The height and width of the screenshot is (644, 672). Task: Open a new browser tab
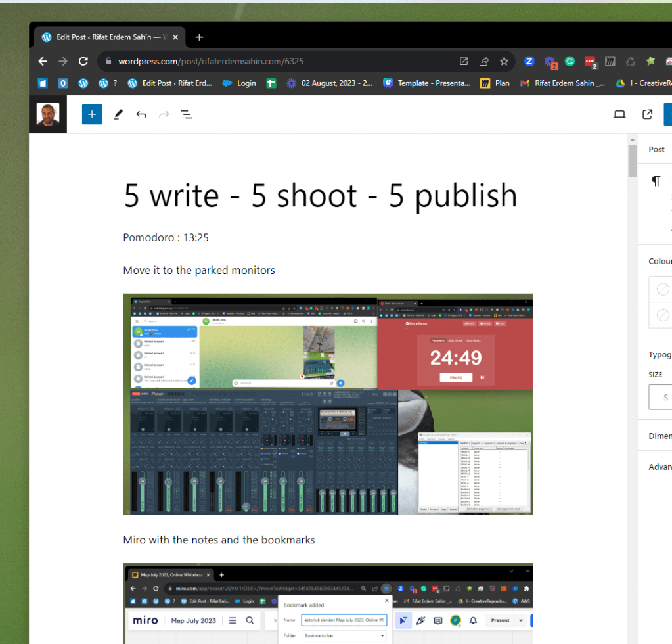tap(199, 37)
